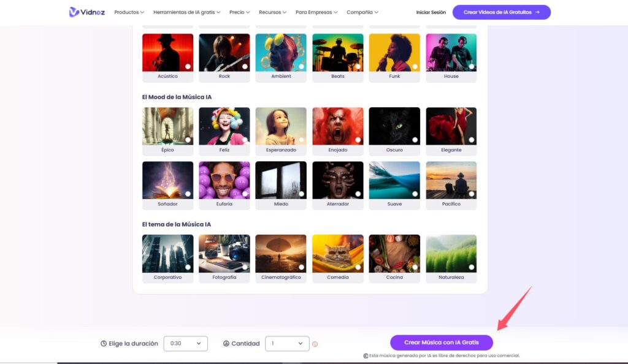
Task: Pick the Oscuro black cat mood image
Action: (x=394, y=126)
